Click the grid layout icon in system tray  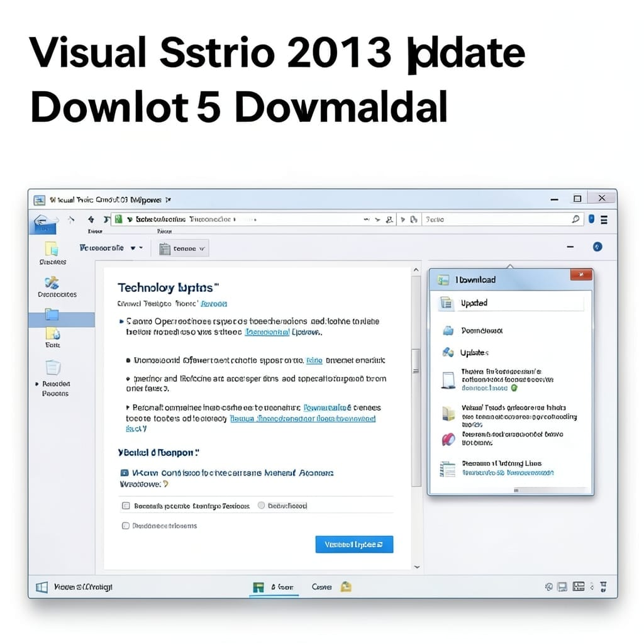(x=579, y=587)
